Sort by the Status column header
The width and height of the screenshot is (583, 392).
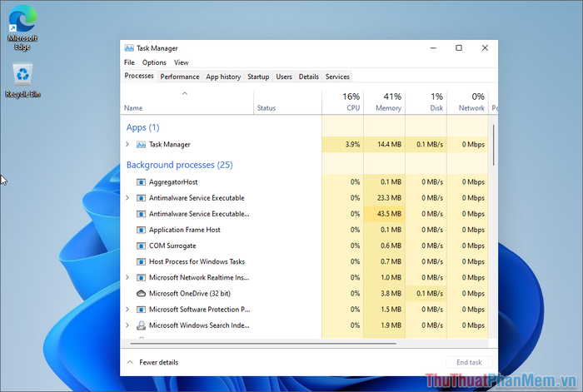[287, 102]
